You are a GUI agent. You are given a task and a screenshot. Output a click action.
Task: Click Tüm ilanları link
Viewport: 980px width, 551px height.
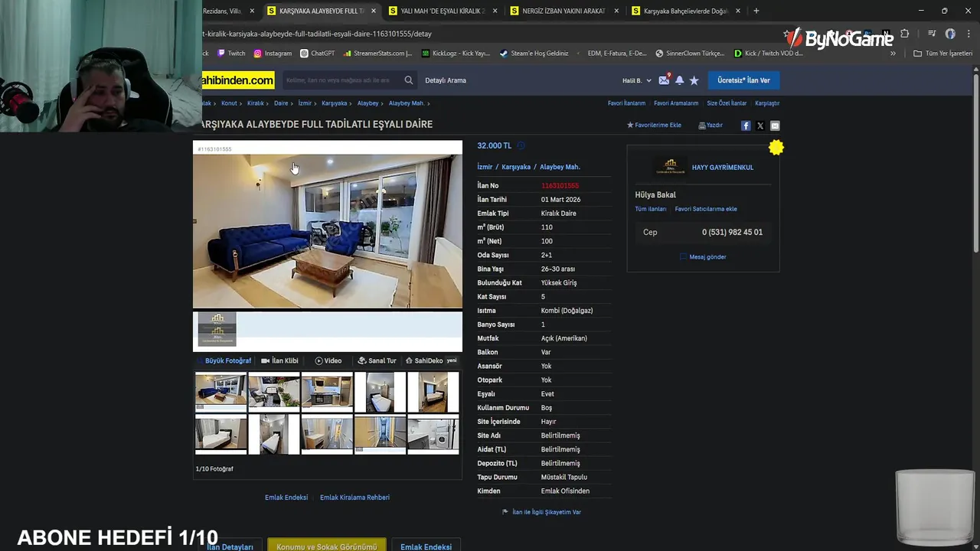pyautogui.click(x=651, y=209)
